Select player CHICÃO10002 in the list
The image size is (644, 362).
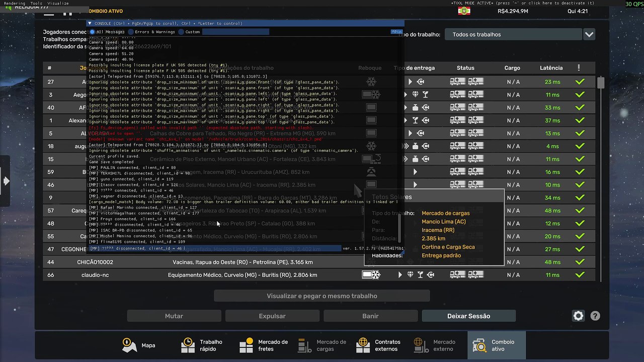(95, 262)
